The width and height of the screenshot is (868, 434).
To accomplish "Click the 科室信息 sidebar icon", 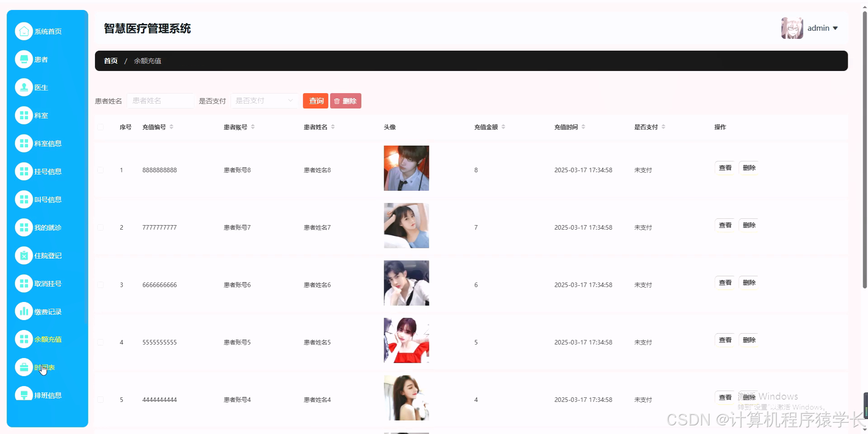I will click(x=24, y=143).
